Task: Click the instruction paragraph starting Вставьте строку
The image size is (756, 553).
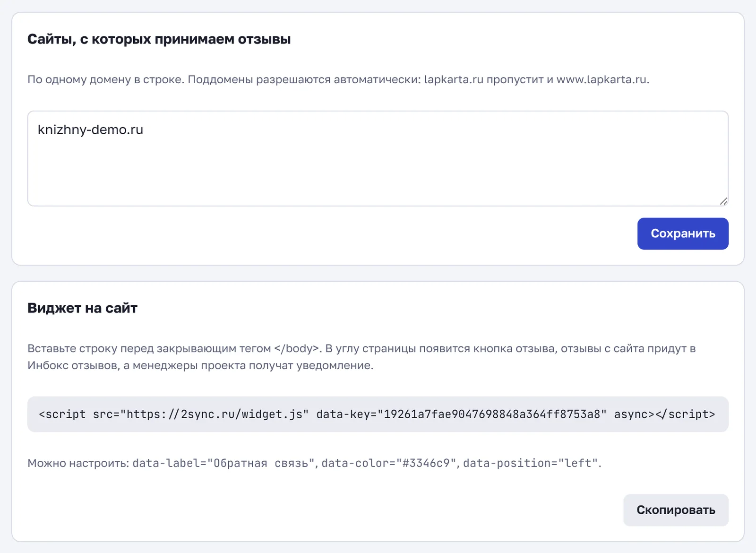Action: pos(361,357)
